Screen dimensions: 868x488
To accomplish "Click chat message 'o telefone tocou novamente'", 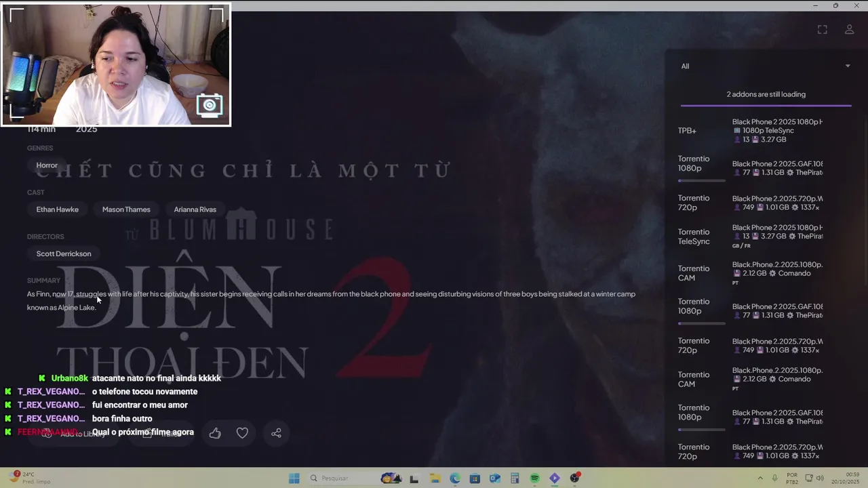I will point(144,392).
